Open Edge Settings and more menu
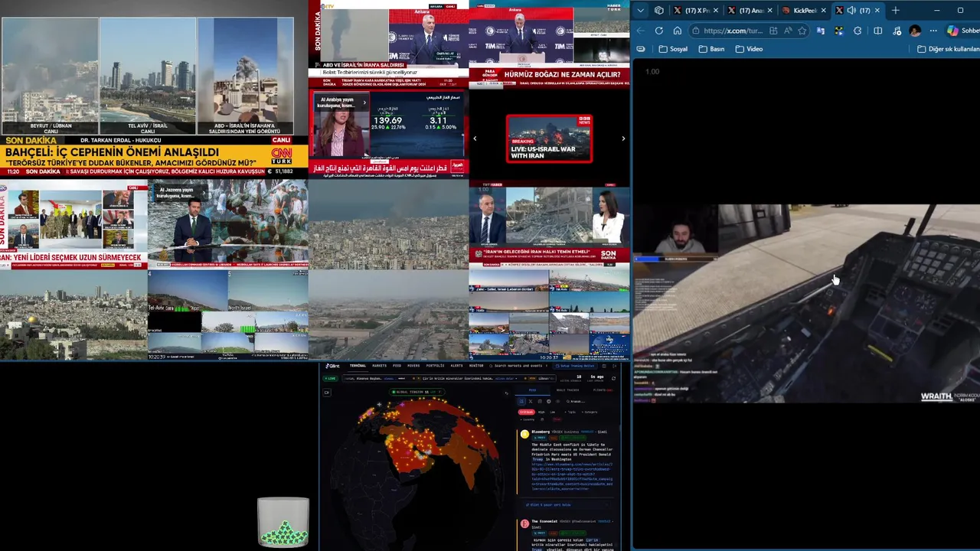The width and height of the screenshot is (980, 551). click(933, 31)
